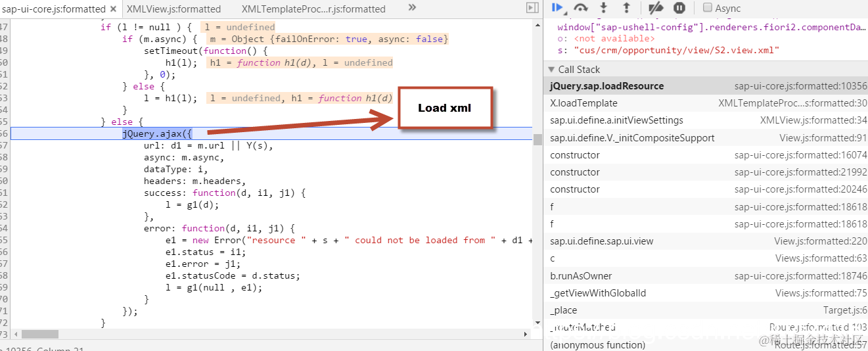
Task: Click the 'new Error("resource "' code line
Action: click(348, 241)
